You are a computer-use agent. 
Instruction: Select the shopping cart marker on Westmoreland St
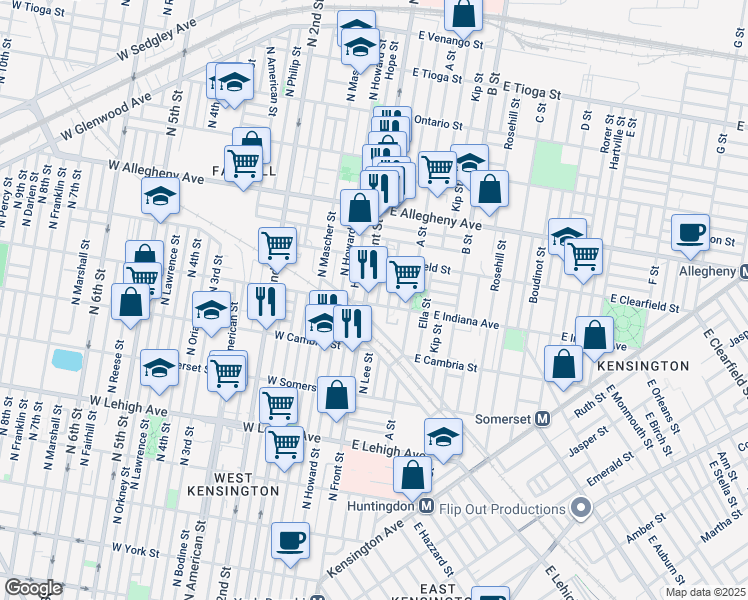405,277
